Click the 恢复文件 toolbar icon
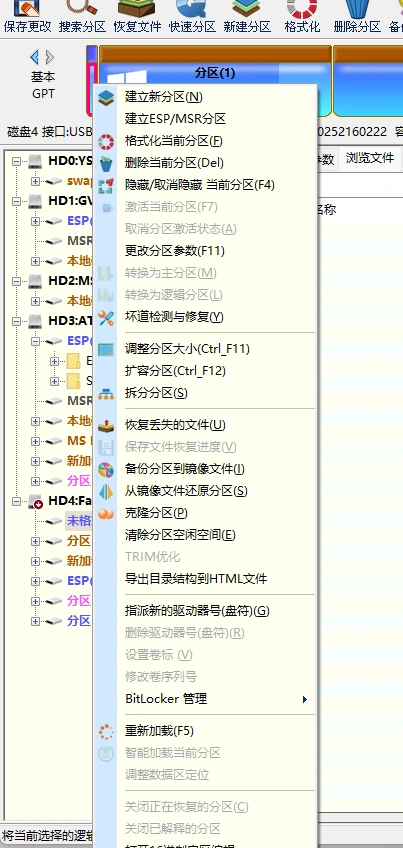Image resolution: width=403 pixels, height=848 pixels. [136, 8]
